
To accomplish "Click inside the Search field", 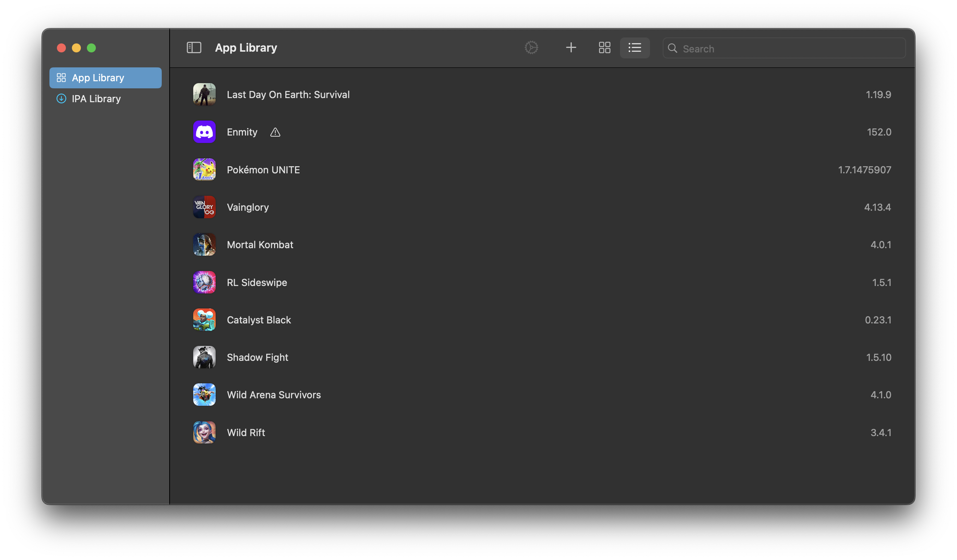I will point(783,48).
